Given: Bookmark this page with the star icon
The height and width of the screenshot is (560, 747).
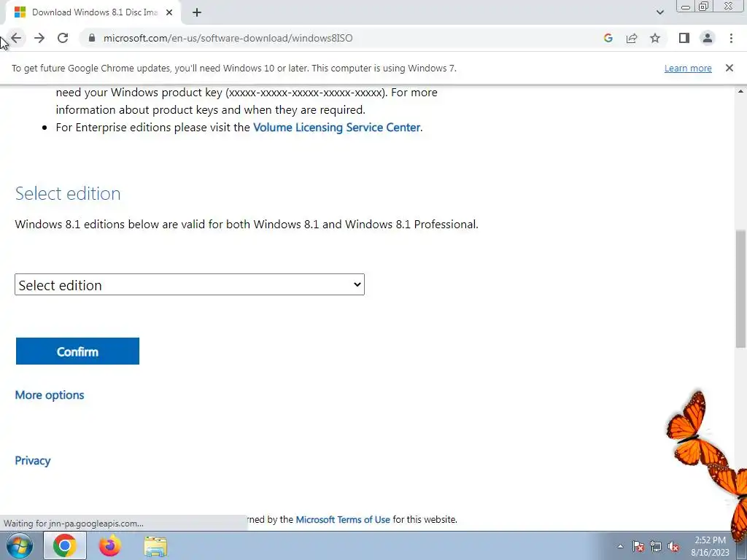Looking at the screenshot, I should [655, 38].
